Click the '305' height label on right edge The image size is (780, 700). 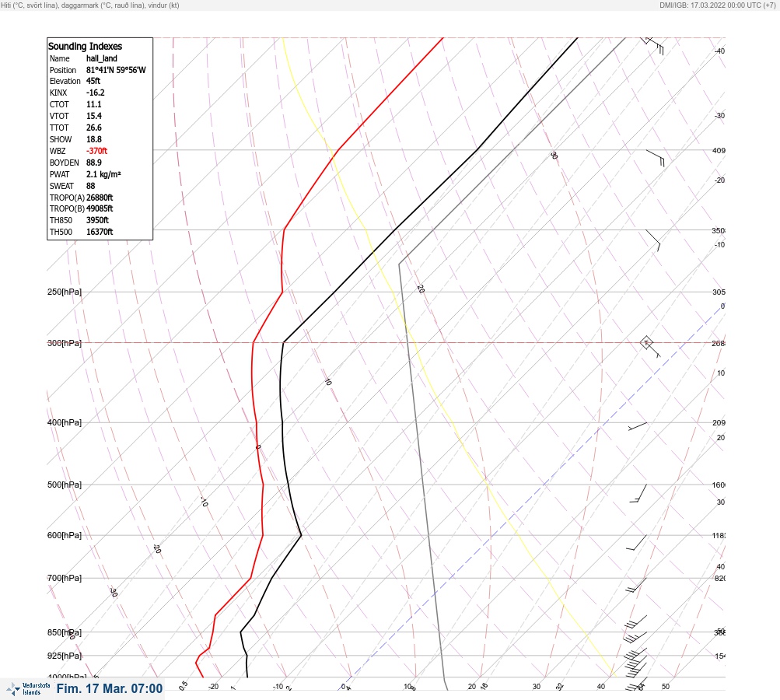click(719, 292)
